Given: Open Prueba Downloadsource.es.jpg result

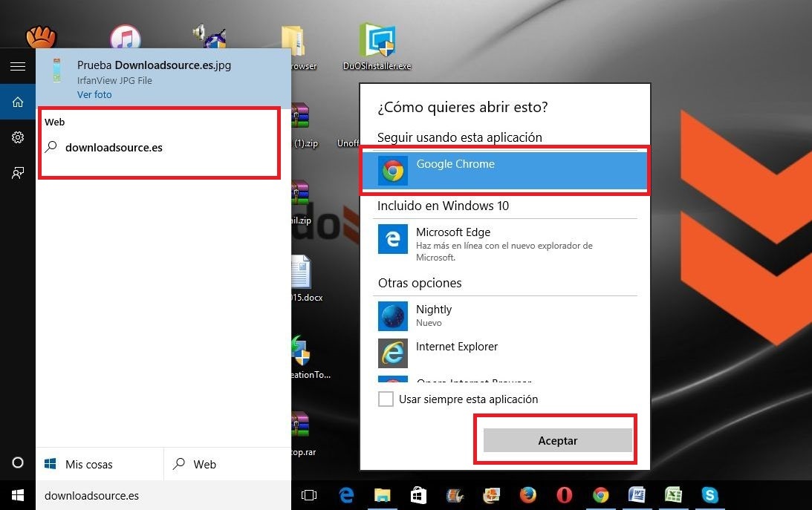Looking at the screenshot, I should (x=163, y=77).
